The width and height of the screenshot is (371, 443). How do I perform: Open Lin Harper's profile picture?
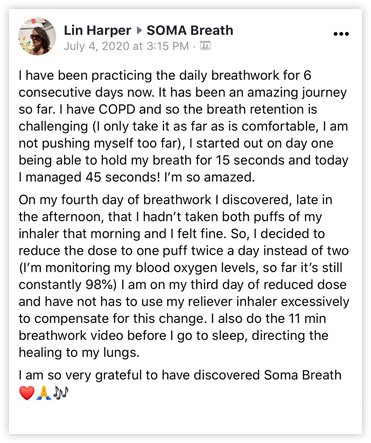point(37,36)
